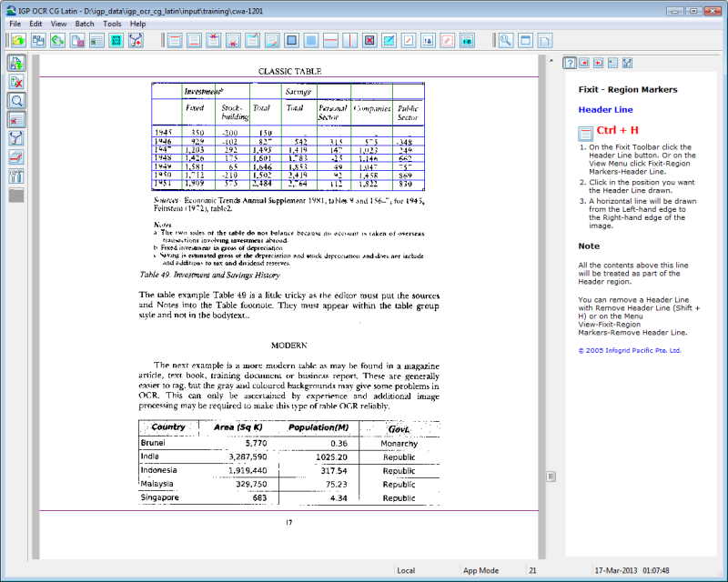
Task: Click the 'CLASSIC TABLE' heading in document
Action: pyautogui.click(x=289, y=72)
